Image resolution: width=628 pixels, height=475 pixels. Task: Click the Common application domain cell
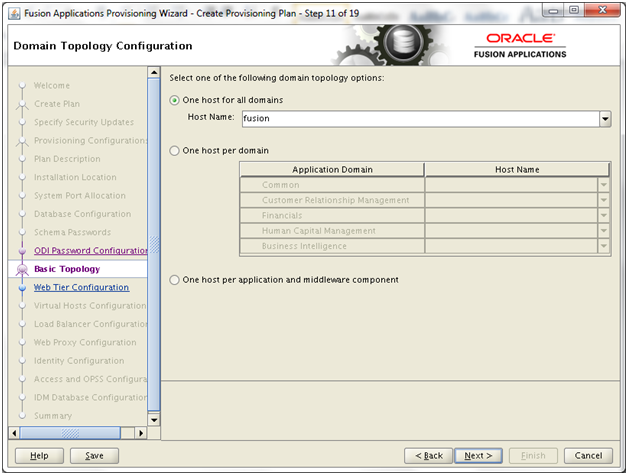pyautogui.click(x=332, y=185)
